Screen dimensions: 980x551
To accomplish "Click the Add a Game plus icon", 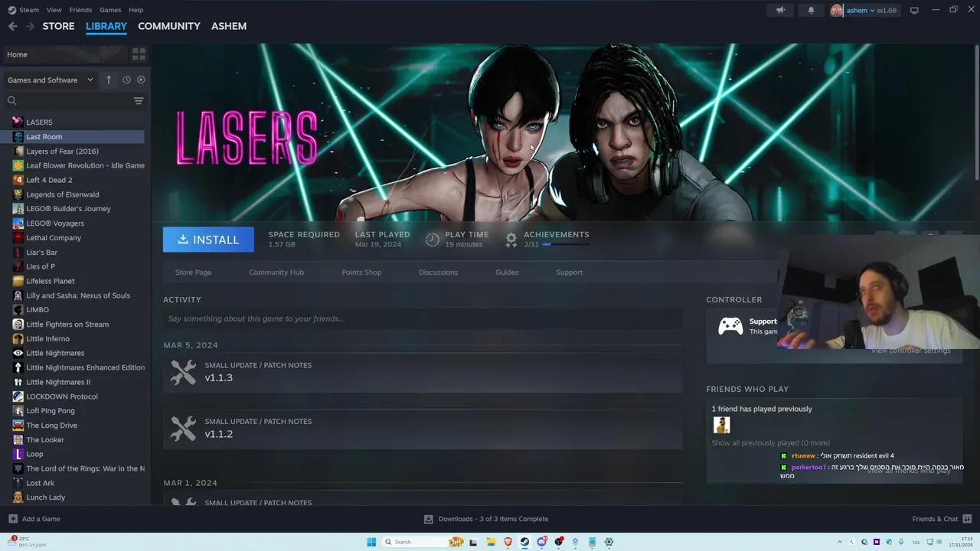I will (x=12, y=519).
